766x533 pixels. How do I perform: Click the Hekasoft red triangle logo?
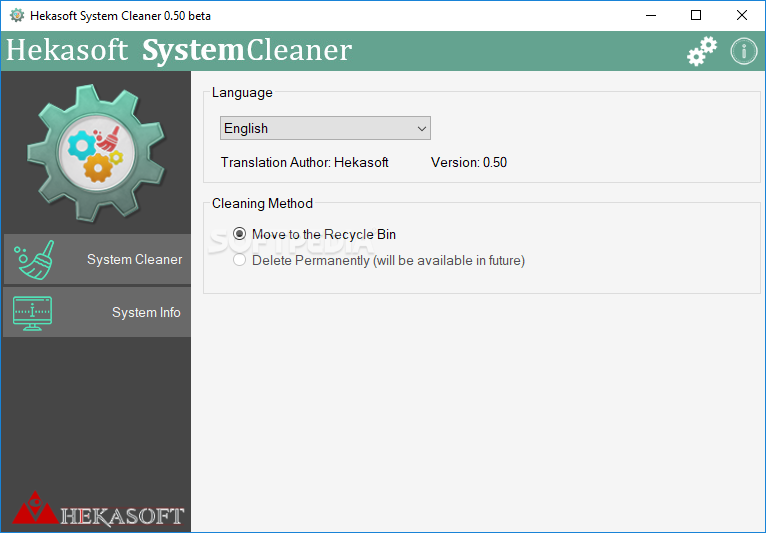tap(35, 508)
